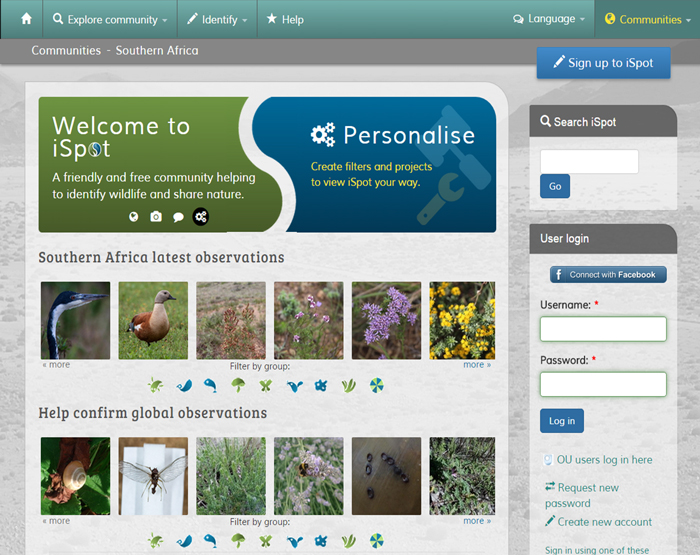Filter global observations by reptiles turtle icon
This screenshot has height=555, width=700.
click(156, 541)
